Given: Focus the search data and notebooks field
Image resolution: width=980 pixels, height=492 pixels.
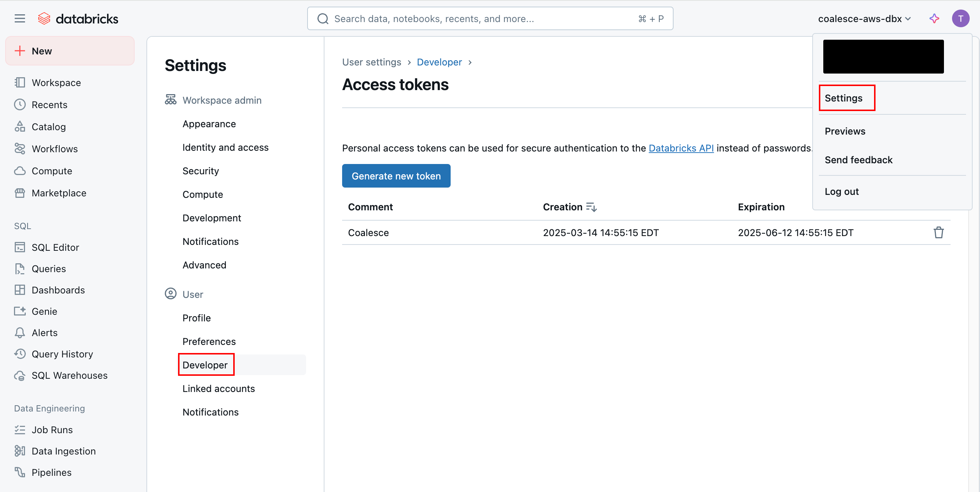Looking at the screenshot, I should [490, 19].
